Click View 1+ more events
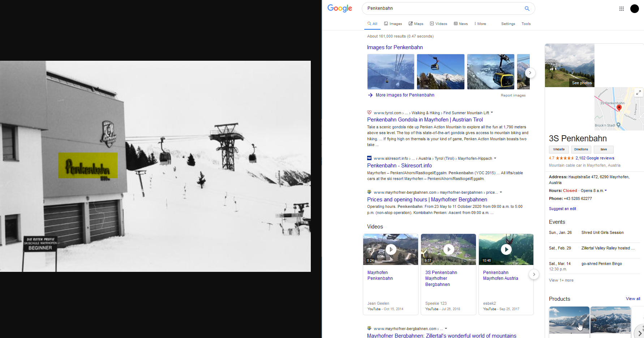 point(561,280)
